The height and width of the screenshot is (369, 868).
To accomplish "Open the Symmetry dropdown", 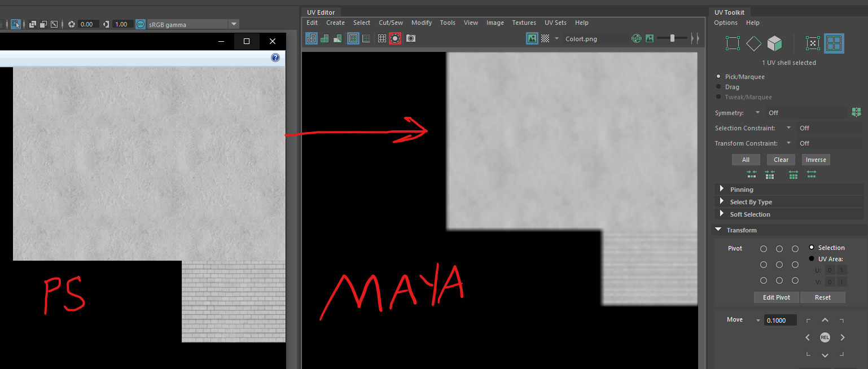I will (757, 113).
